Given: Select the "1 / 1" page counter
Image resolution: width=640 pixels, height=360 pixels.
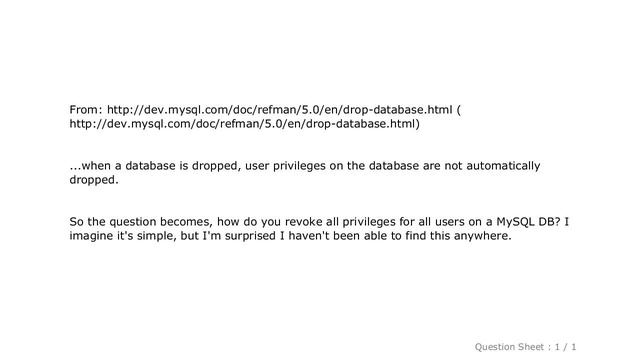Looking at the screenshot, I should pos(565,347).
